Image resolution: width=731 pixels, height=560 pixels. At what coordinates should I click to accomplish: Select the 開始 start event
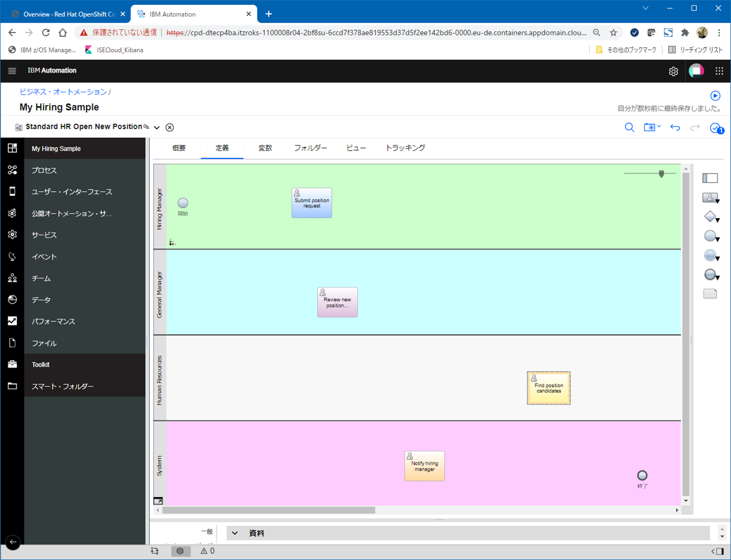183,203
